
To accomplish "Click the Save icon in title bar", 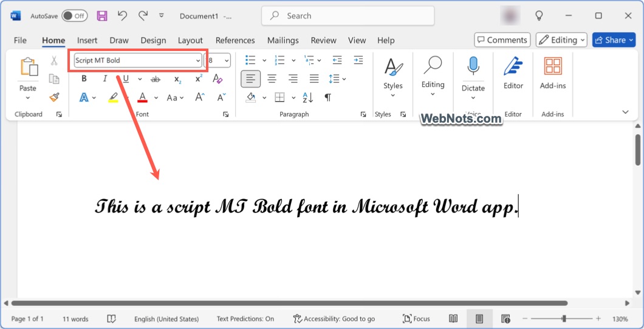I will pyautogui.click(x=102, y=16).
